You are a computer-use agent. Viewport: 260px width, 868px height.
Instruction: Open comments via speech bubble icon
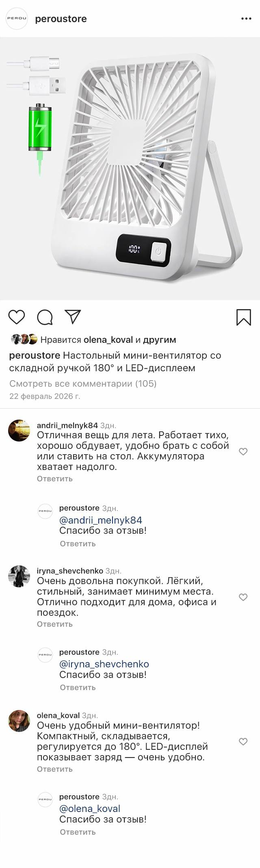[45, 317]
